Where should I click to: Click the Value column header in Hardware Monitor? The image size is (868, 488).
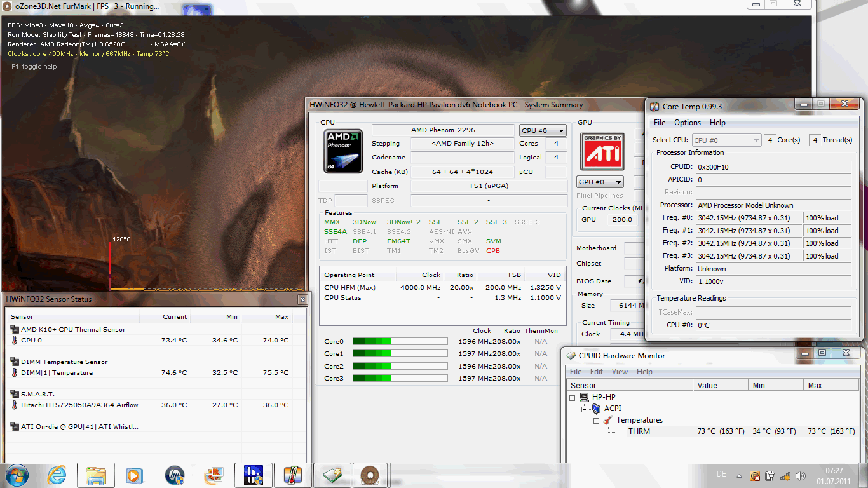(x=720, y=385)
